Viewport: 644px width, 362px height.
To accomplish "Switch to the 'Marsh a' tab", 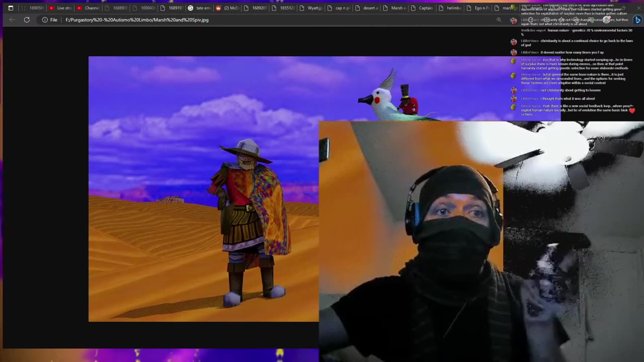I will 394,8.
